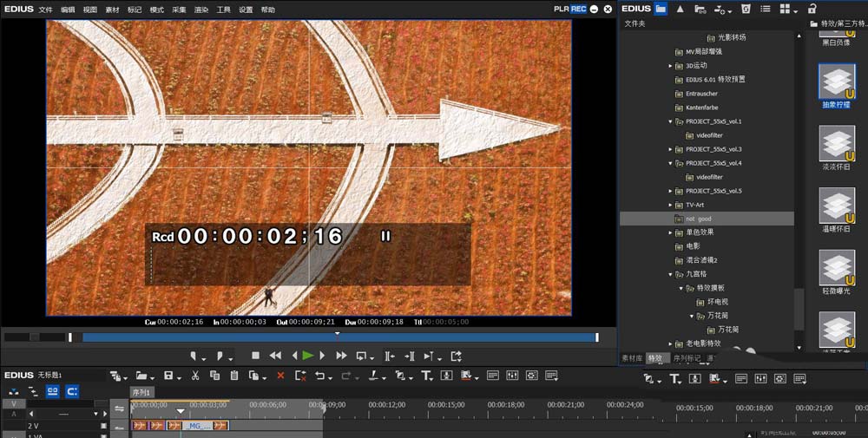Image resolution: width=868 pixels, height=438 pixels.
Task: Show effect properties list icon
Action: [766, 9]
